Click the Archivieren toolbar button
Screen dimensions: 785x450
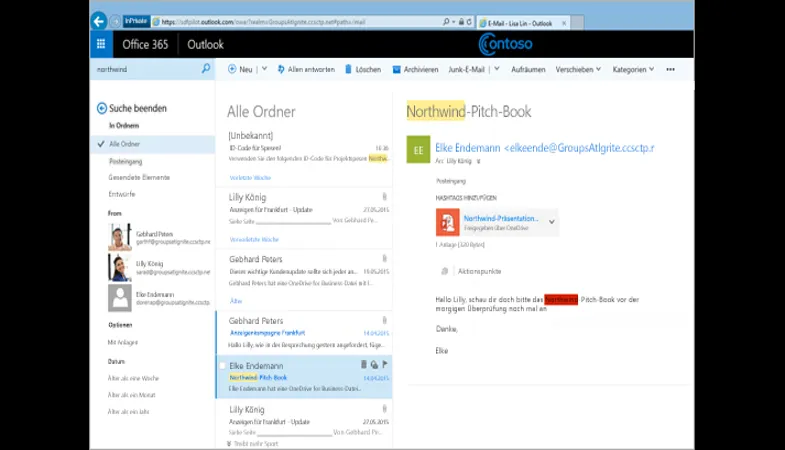(x=416, y=70)
